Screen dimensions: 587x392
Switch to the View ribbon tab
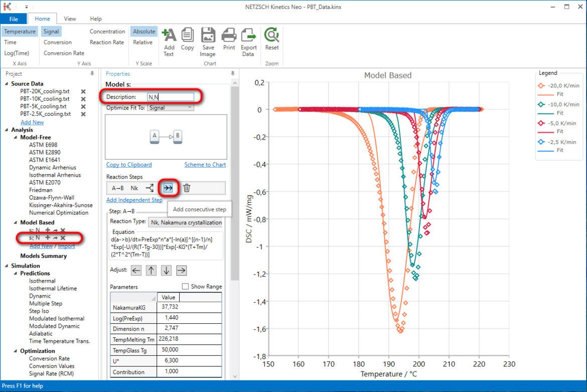tap(70, 19)
